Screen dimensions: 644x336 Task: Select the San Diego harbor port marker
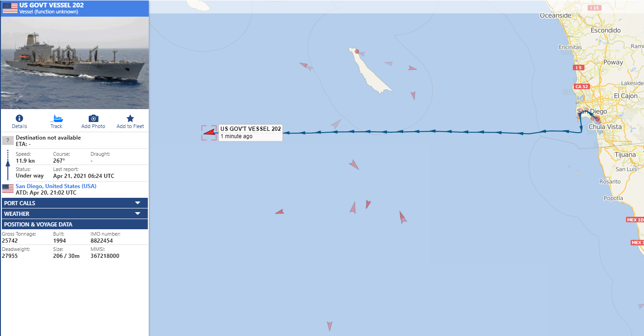click(x=597, y=119)
